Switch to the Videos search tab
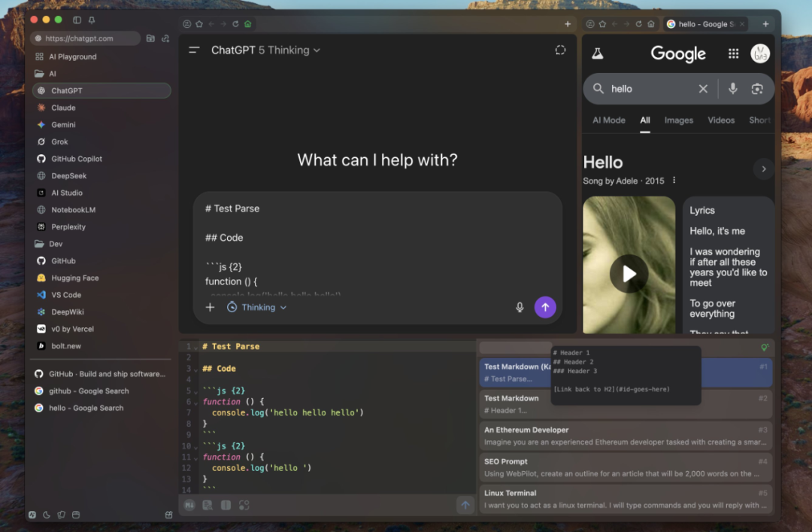Image resolution: width=812 pixels, height=532 pixels. 721,120
